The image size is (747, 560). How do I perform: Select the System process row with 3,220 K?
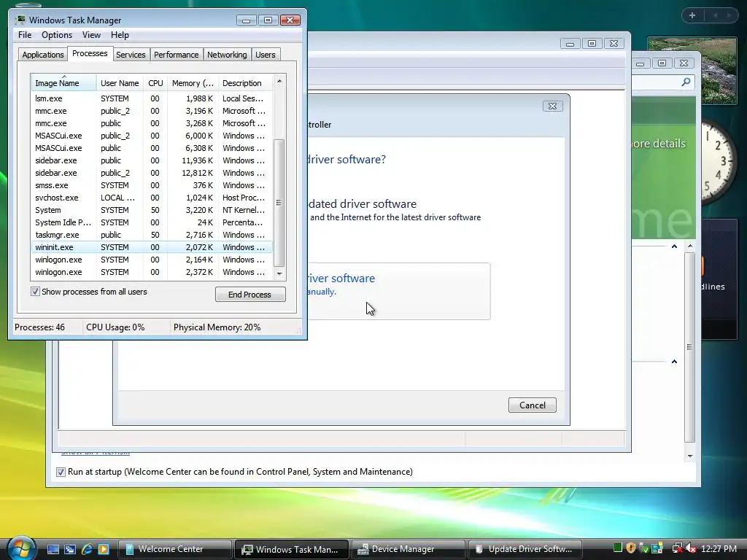coord(152,210)
